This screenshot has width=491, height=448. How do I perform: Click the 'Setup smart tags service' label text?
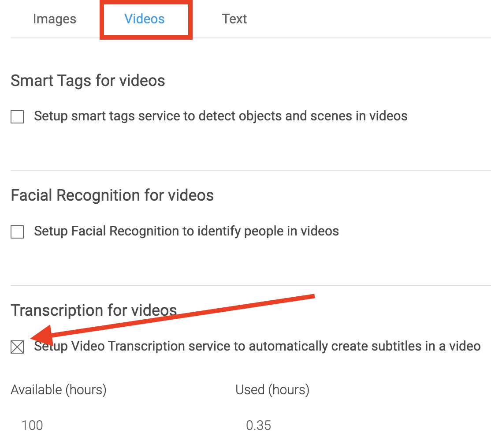(x=220, y=116)
